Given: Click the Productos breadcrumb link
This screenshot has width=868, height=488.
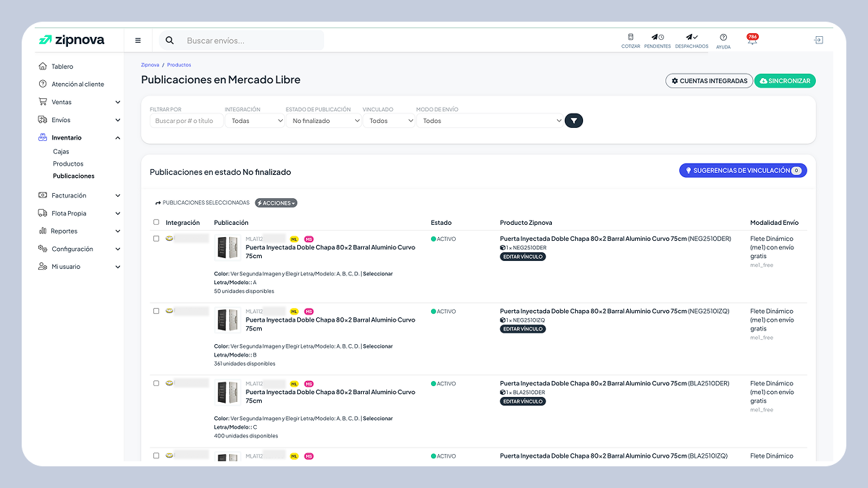Looking at the screenshot, I should click(x=179, y=65).
